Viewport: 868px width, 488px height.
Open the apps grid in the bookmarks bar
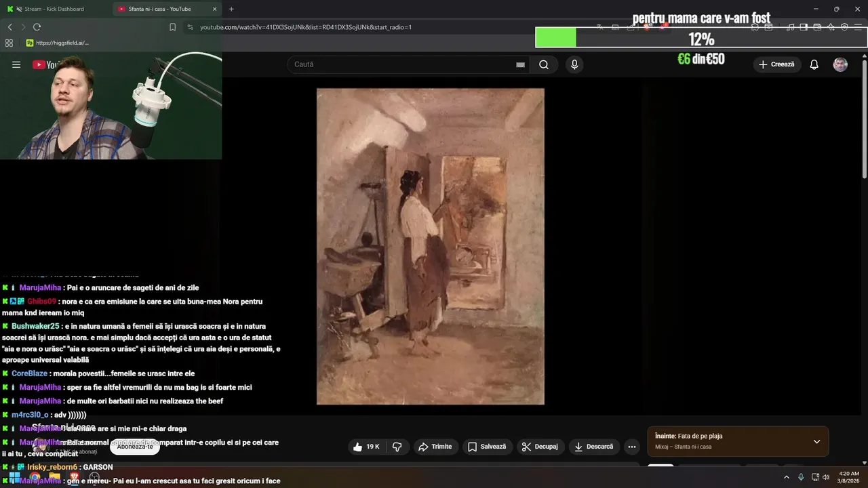(9, 43)
